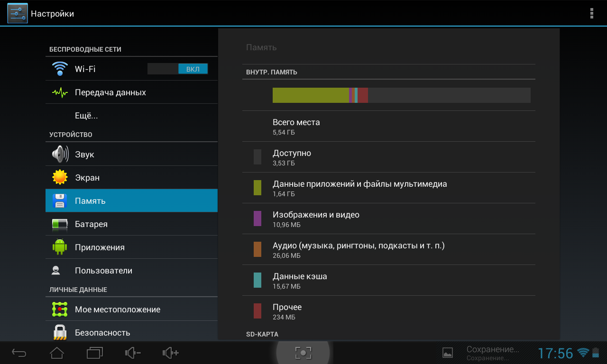This screenshot has width=607, height=364.
Task: Open Данные приложений и файлы мультимедиа
Action: pos(389,188)
